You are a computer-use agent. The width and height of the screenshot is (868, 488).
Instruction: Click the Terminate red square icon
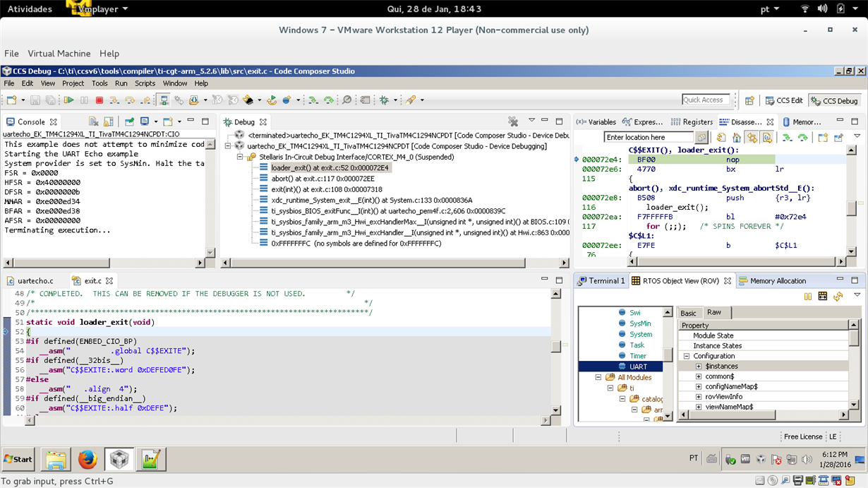pyautogui.click(x=99, y=100)
